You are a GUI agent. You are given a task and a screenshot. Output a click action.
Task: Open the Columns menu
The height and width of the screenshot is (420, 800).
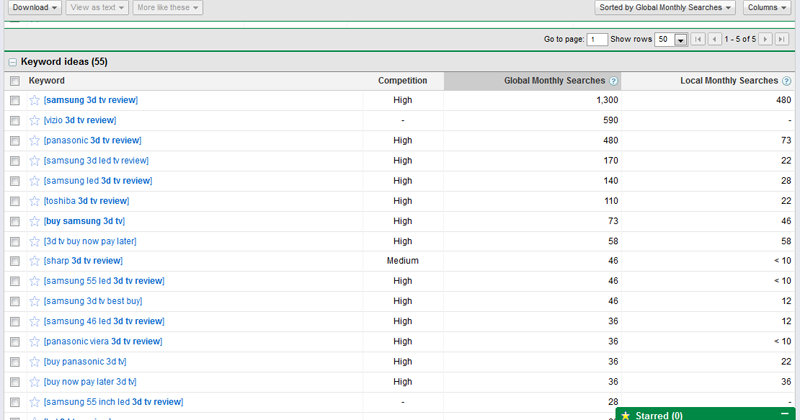tap(767, 8)
